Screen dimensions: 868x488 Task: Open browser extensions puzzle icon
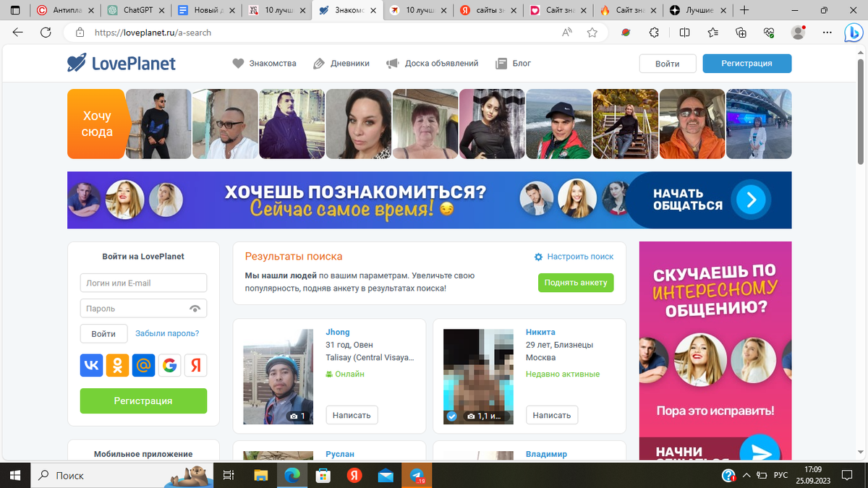[654, 33]
